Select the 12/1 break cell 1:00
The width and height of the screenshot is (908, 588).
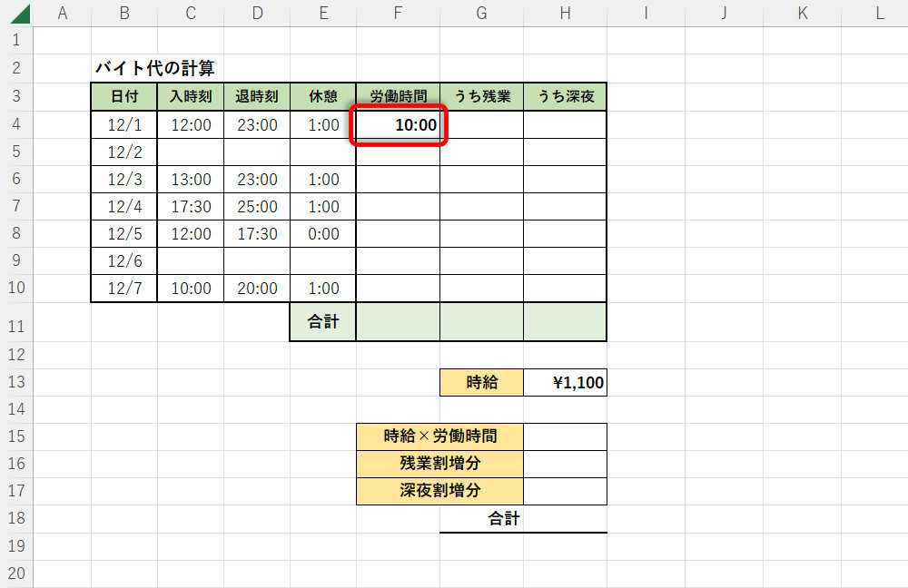click(323, 124)
